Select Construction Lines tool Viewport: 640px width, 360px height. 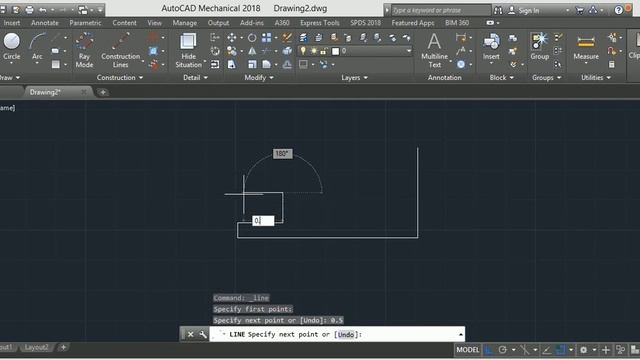[120, 50]
